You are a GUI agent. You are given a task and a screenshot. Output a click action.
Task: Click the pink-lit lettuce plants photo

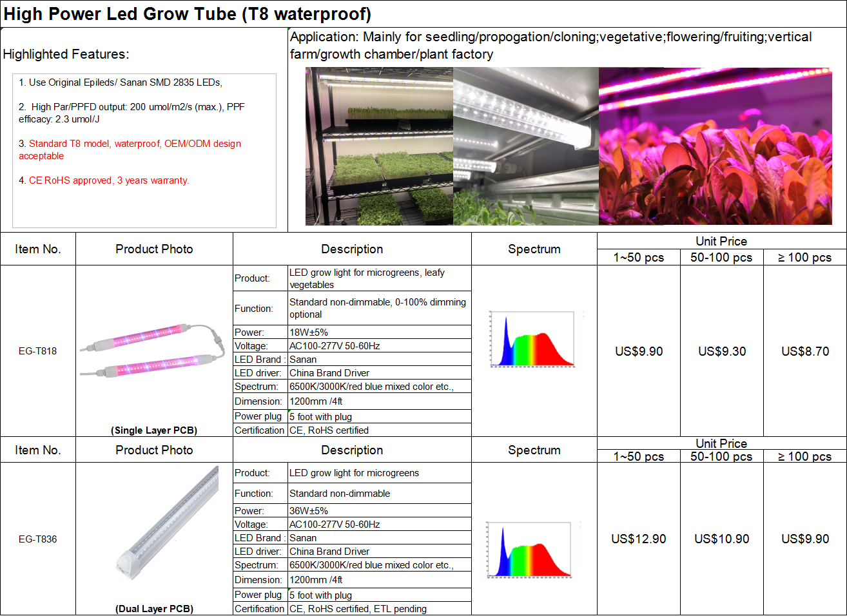click(715, 146)
